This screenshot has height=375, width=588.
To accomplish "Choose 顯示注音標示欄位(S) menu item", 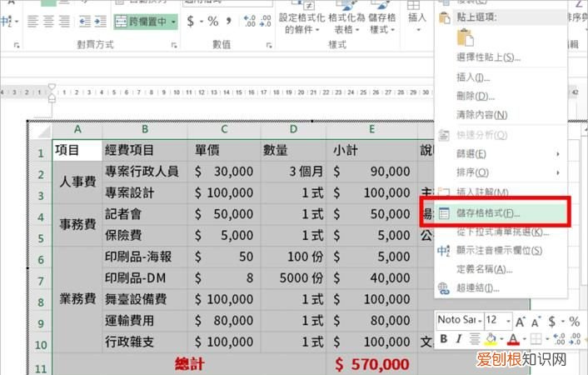I will 501,250.
